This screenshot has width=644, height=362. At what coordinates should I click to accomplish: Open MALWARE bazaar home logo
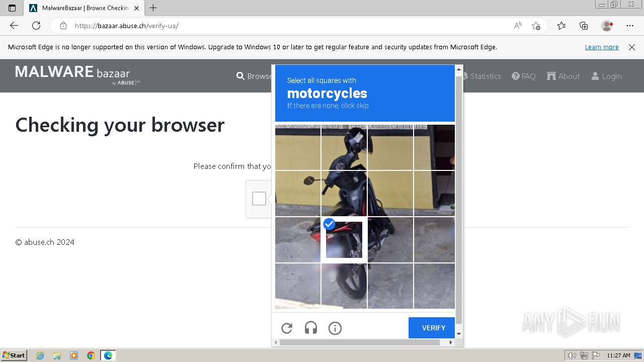pyautogui.click(x=77, y=75)
